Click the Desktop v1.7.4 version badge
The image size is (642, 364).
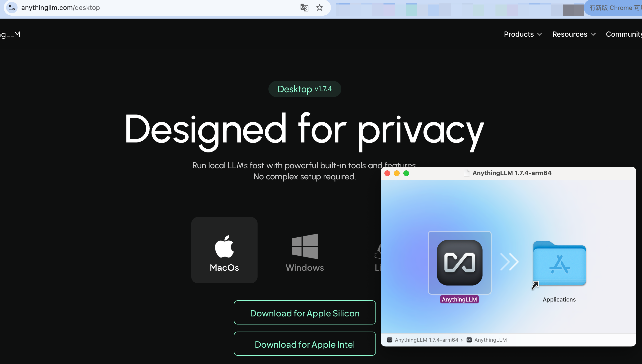tap(304, 89)
